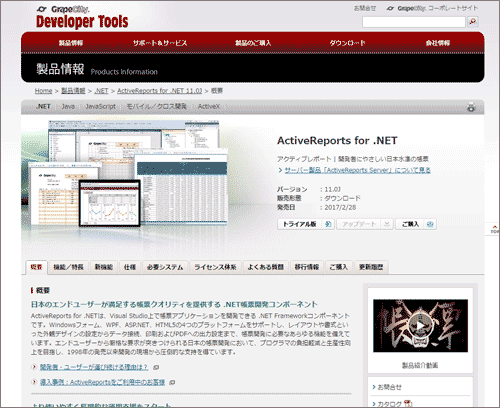This screenshot has height=408, width=500.
Task: Click the external link icon after 開発者 link
Action: click(x=156, y=367)
